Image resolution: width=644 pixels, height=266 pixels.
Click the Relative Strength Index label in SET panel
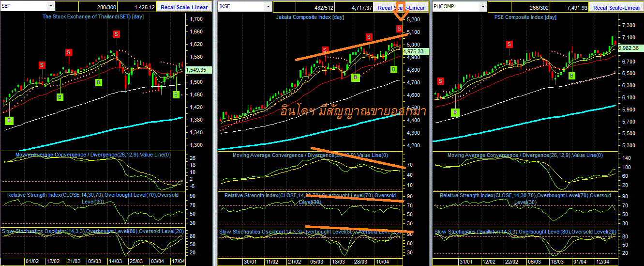(x=92, y=198)
